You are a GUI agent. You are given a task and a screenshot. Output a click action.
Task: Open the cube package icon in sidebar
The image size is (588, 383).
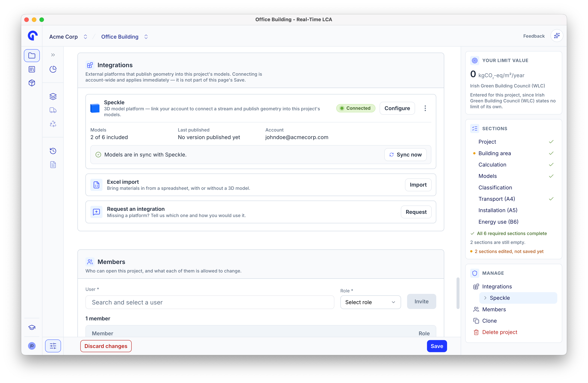click(x=32, y=83)
